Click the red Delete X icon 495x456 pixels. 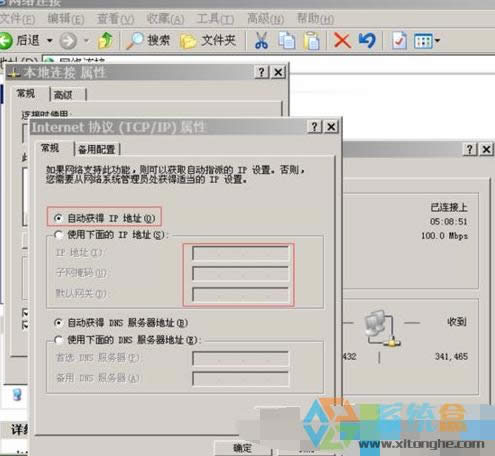(342, 41)
